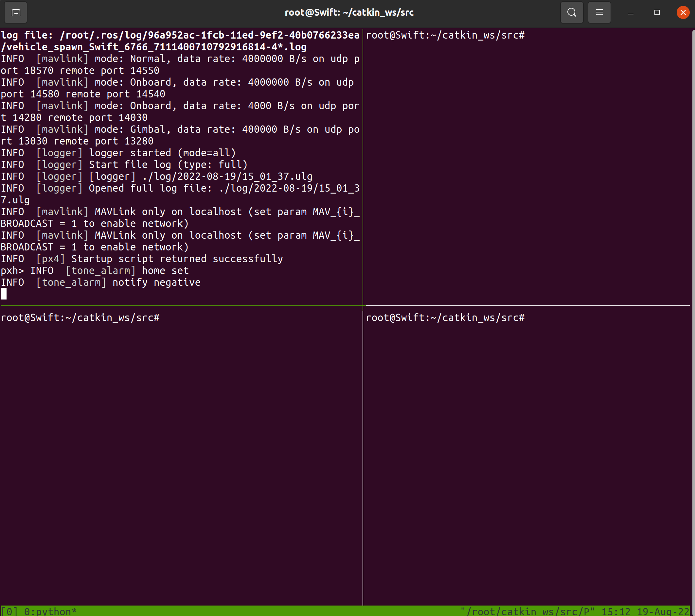Click the horizontal border between right panes
The width and height of the screenshot is (695, 616).
pyautogui.click(x=527, y=306)
